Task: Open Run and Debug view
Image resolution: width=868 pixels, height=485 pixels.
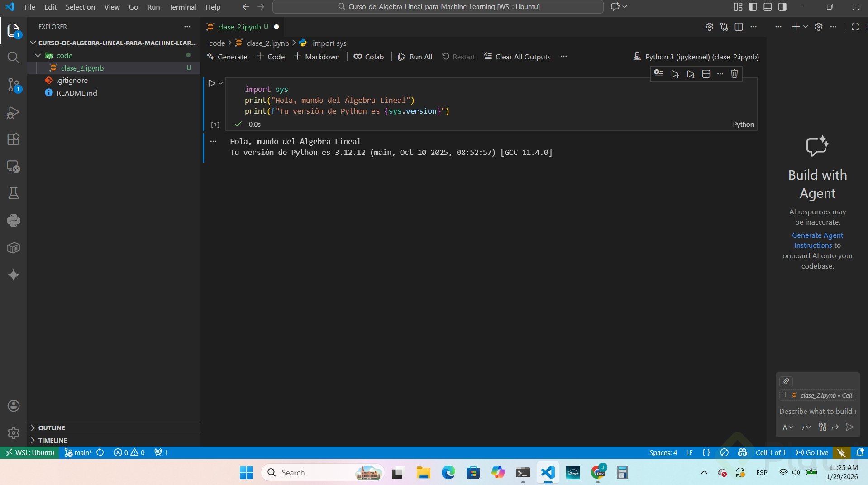Action: 14,112
